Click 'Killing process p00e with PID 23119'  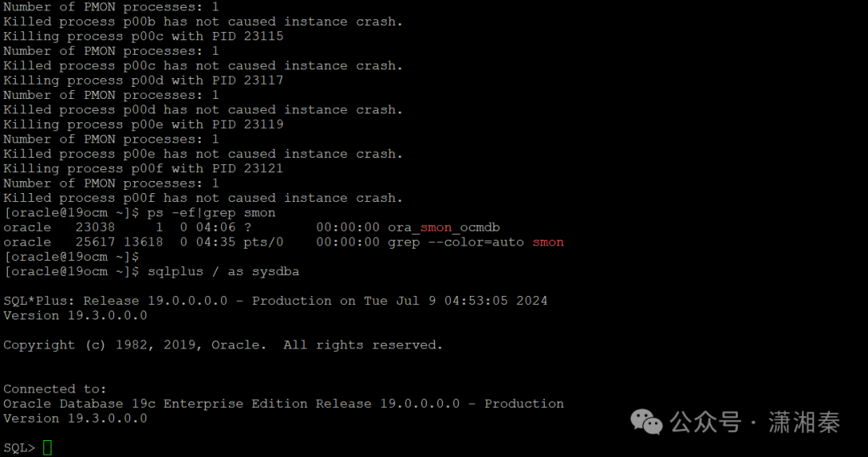[x=143, y=125]
